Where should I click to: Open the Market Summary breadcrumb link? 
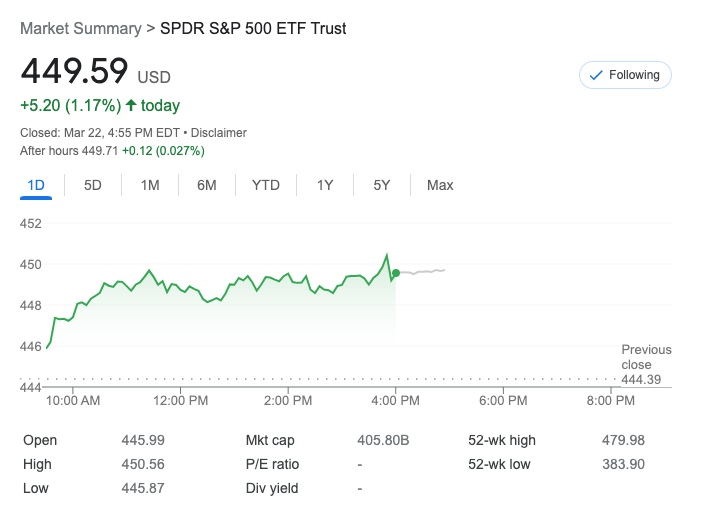pyautogui.click(x=81, y=29)
